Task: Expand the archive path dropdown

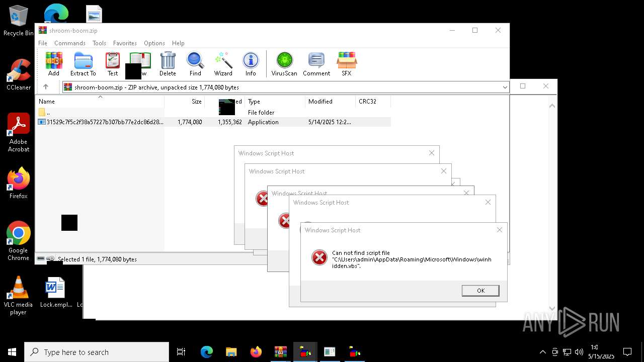Action: point(505,87)
